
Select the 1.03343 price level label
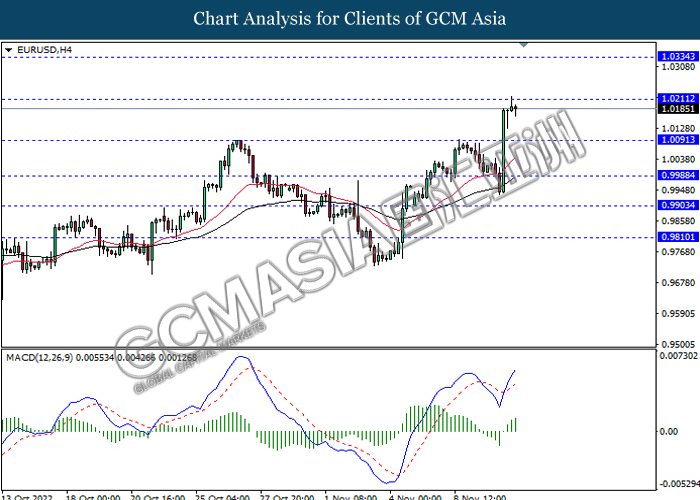678,56
